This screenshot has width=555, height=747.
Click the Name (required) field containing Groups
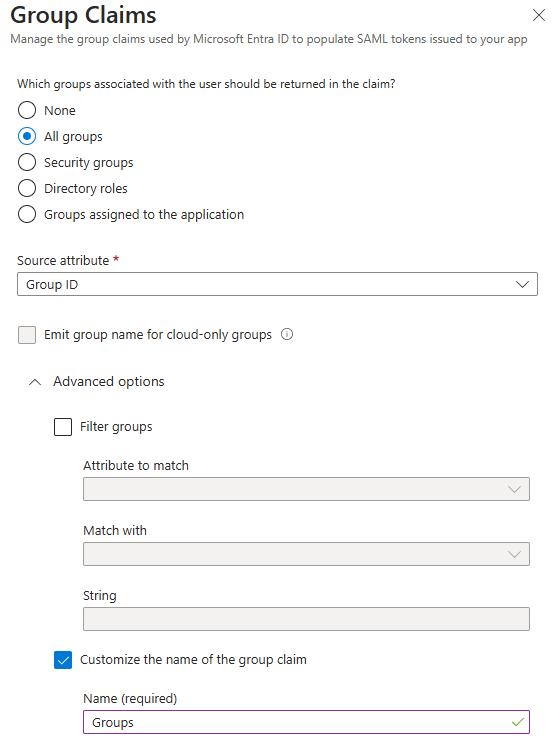pyautogui.click(x=306, y=722)
